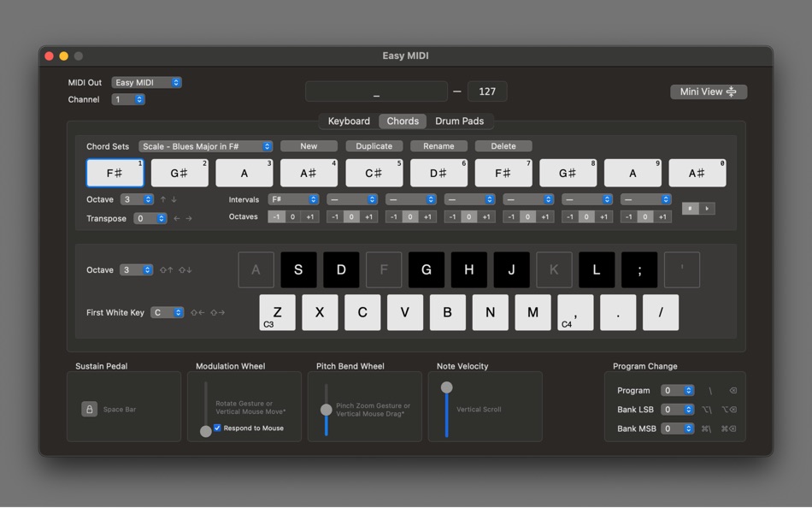Play black key G
Image resolution: width=812 pixels, height=508 pixels.
pyautogui.click(x=427, y=269)
